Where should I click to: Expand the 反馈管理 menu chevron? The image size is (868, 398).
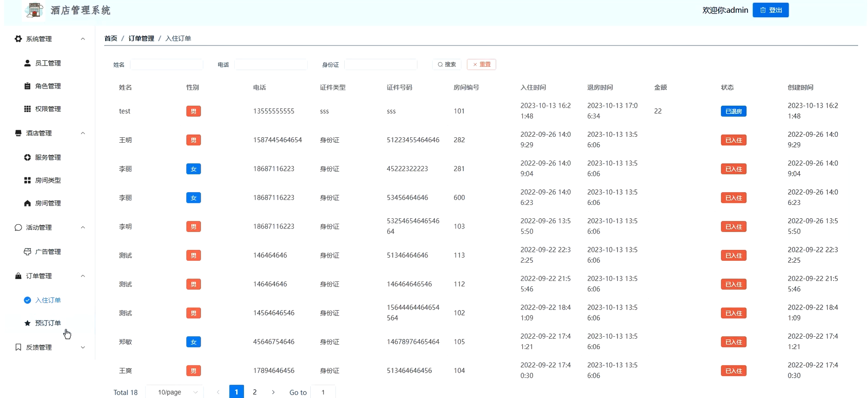(x=83, y=347)
